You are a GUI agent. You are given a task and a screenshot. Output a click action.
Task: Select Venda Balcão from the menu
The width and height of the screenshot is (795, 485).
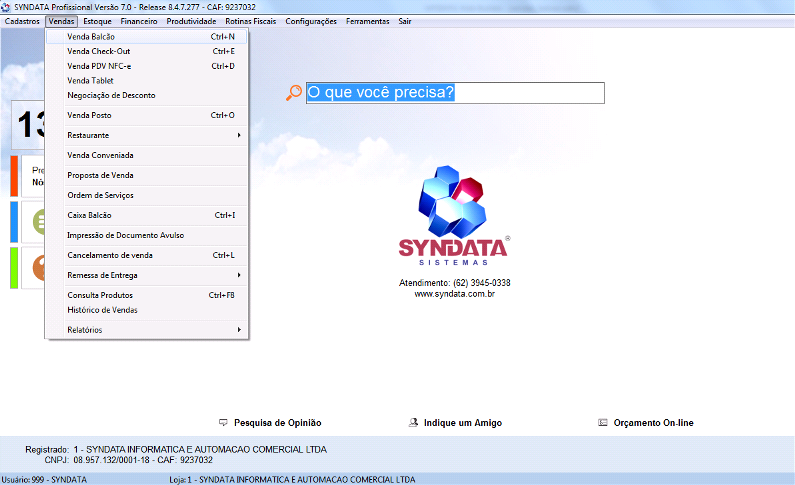[147, 36]
